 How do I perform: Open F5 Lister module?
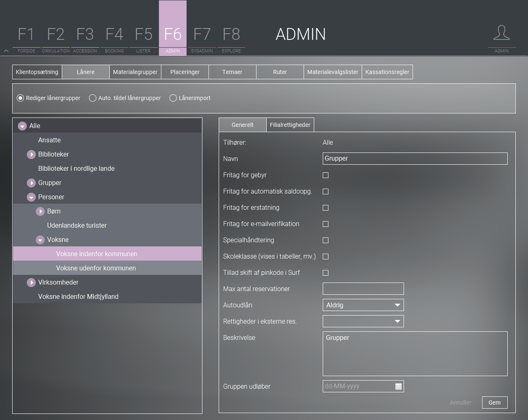pos(143,39)
